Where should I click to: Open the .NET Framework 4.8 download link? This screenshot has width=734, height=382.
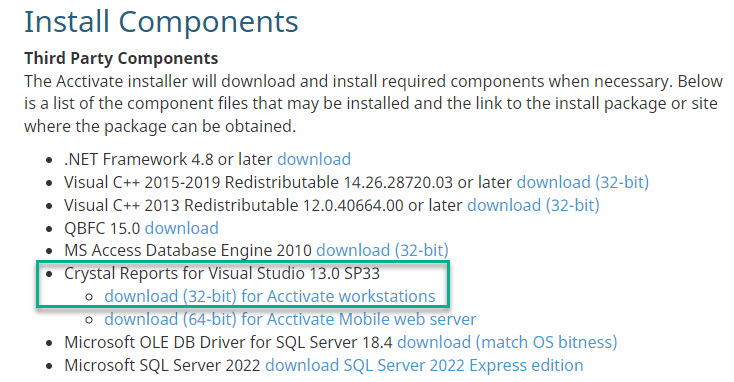pos(314,159)
